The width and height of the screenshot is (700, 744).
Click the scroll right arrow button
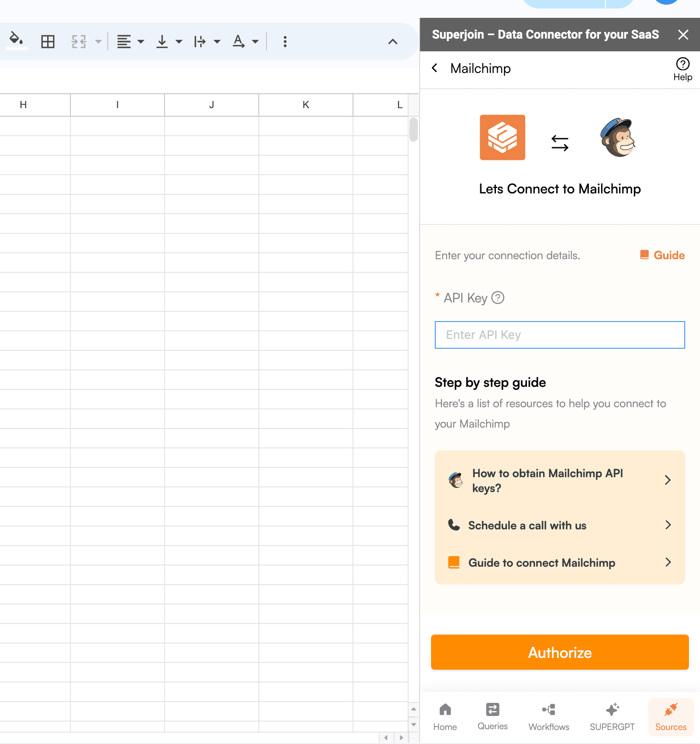coord(401,738)
